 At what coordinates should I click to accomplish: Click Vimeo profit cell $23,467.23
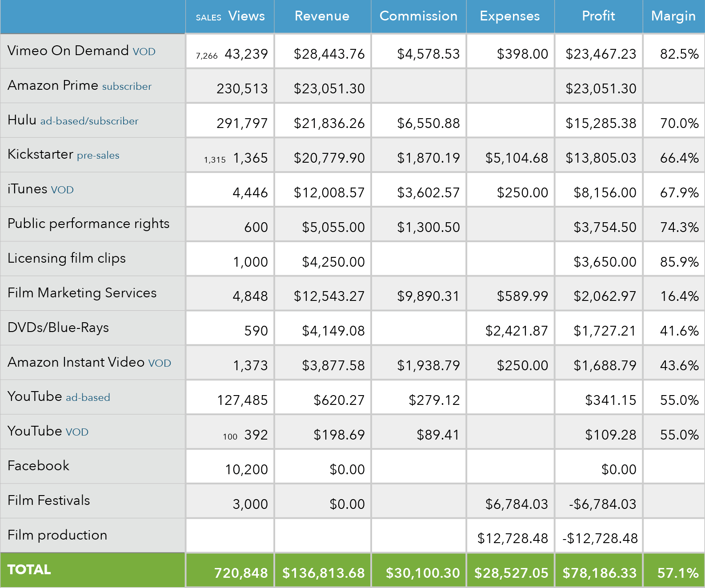pyautogui.click(x=598, y=51)
